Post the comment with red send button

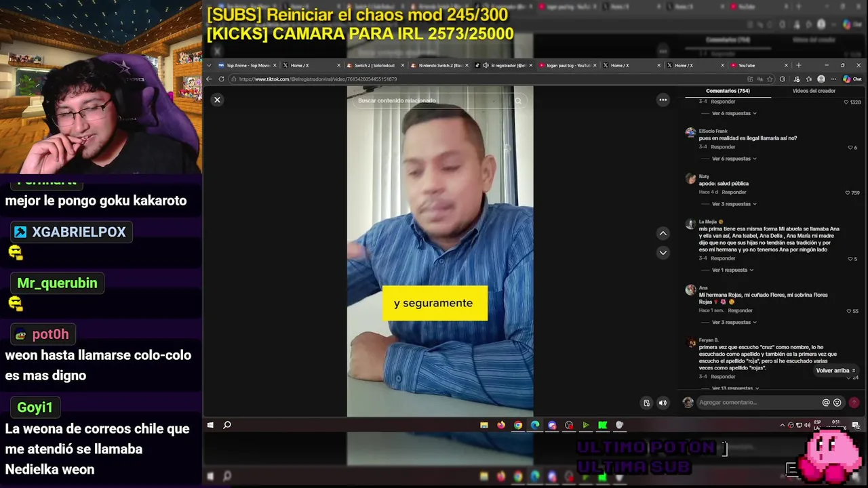854,403
